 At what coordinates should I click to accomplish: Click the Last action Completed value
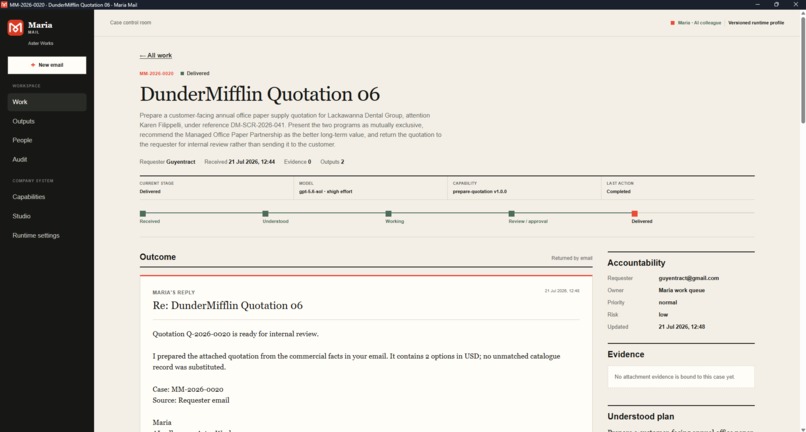[x=618, y=191]
